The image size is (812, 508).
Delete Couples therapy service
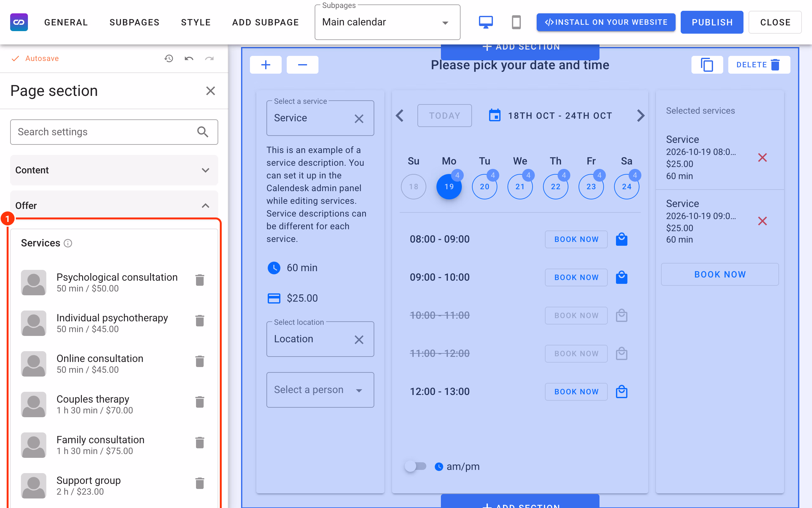(200, 402)
